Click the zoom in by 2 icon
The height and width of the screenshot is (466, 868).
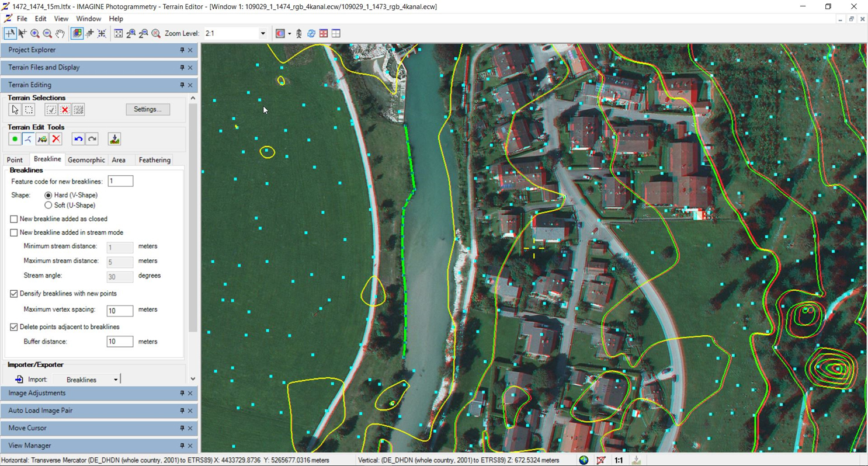pyautogui.click(x=131, y=33)
